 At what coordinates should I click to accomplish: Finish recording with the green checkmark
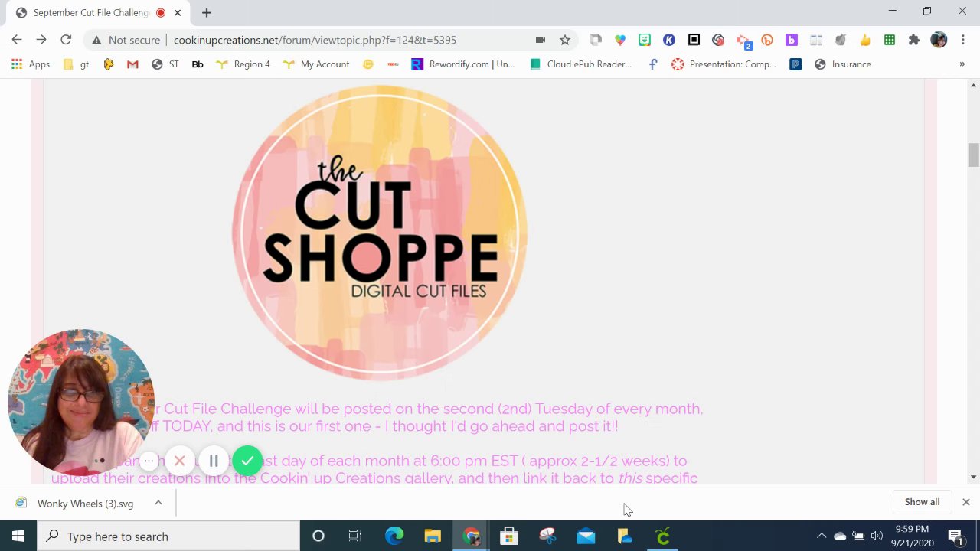tap(247, 461)
